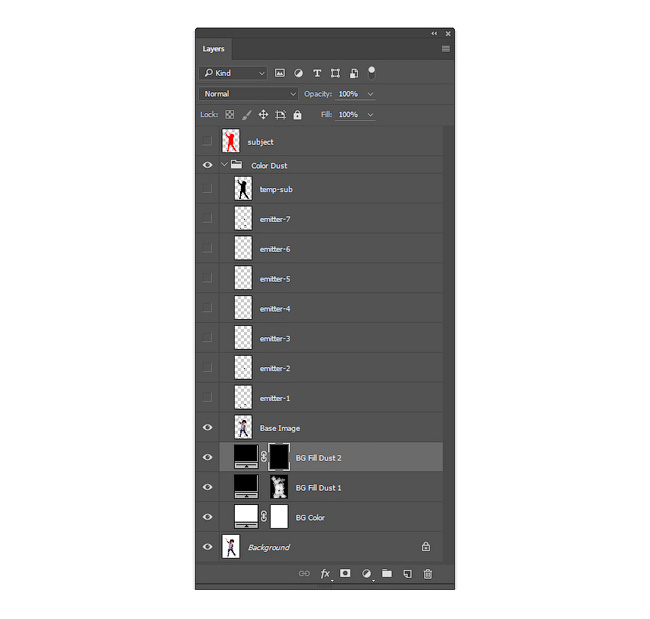The height and width of the screenshot is (619, 650).
Task: Prevent auto-nesting artboard lock icon
Action: tap(281, 115)
